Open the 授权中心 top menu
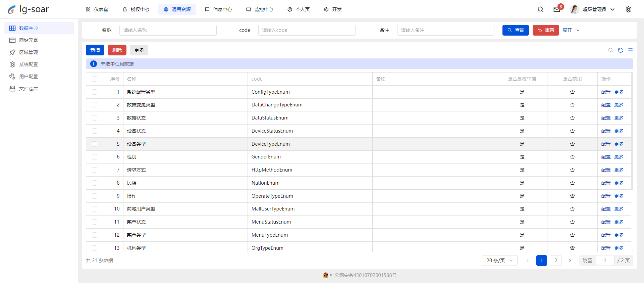The height and width of the screenshot is (283, 644). [x=136, y=9]
